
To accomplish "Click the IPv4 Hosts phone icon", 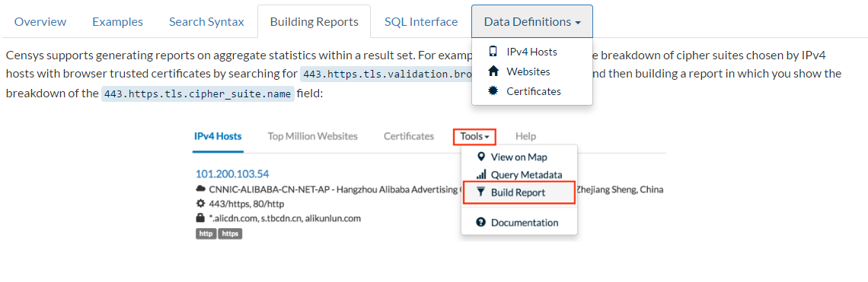I will pyautogui.click(x=493, y=52).
